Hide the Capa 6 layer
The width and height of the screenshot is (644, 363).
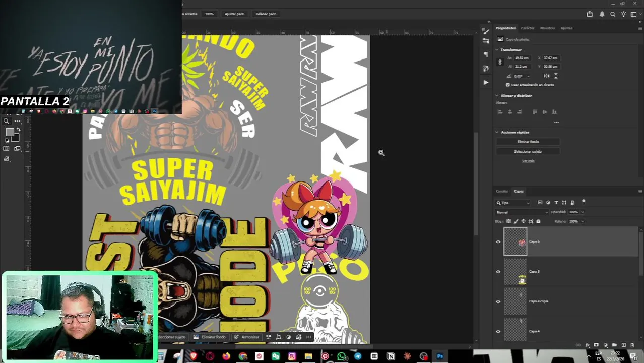pos(498,242)
